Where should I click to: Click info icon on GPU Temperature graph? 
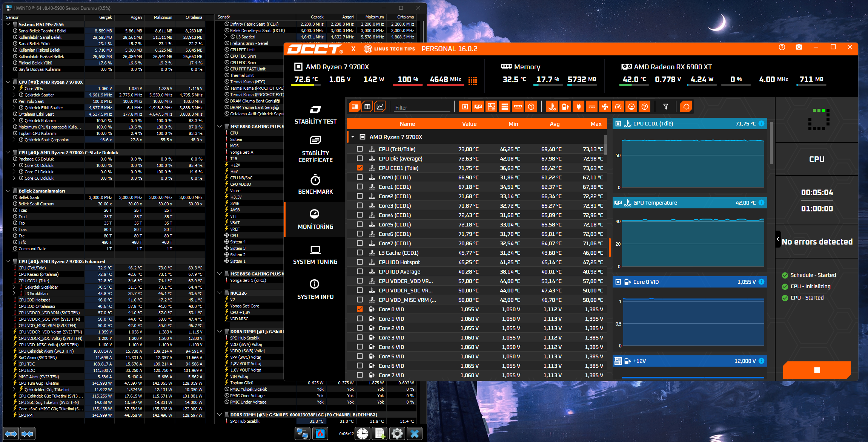pos(762,203)
